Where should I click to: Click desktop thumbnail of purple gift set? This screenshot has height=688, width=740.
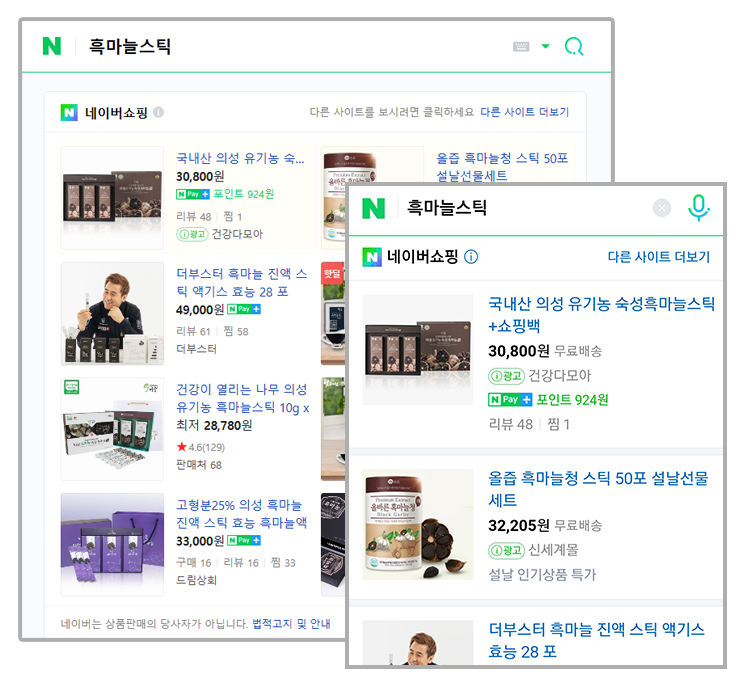click(112, 545)
